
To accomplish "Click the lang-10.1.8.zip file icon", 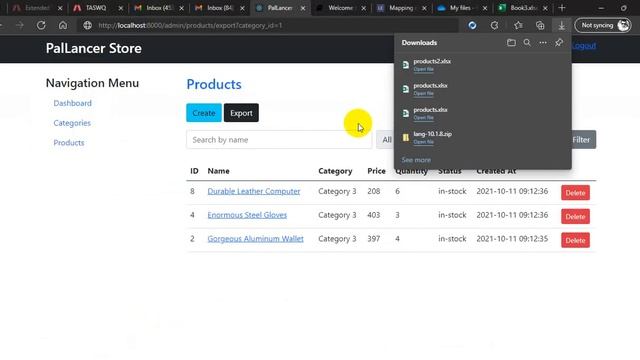I will (x=406, y=138).
